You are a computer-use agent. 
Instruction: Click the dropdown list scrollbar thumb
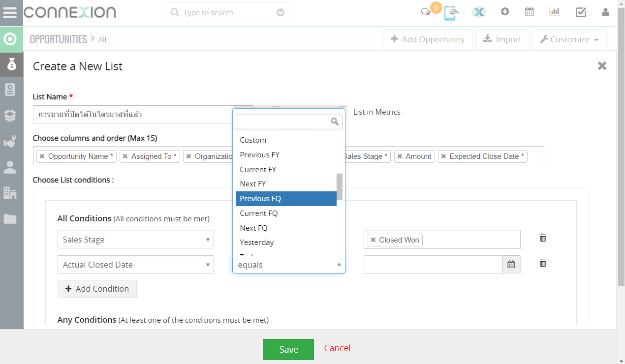(339, 183)
